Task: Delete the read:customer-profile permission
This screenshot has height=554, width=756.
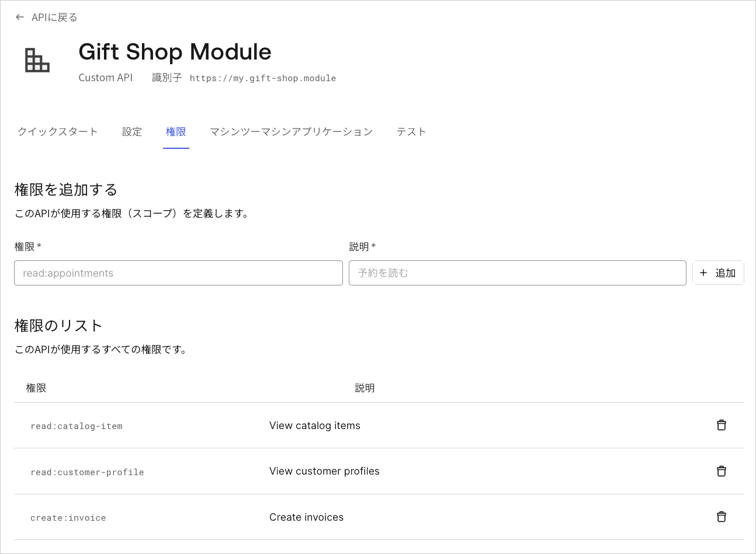Action: (722, 471)
